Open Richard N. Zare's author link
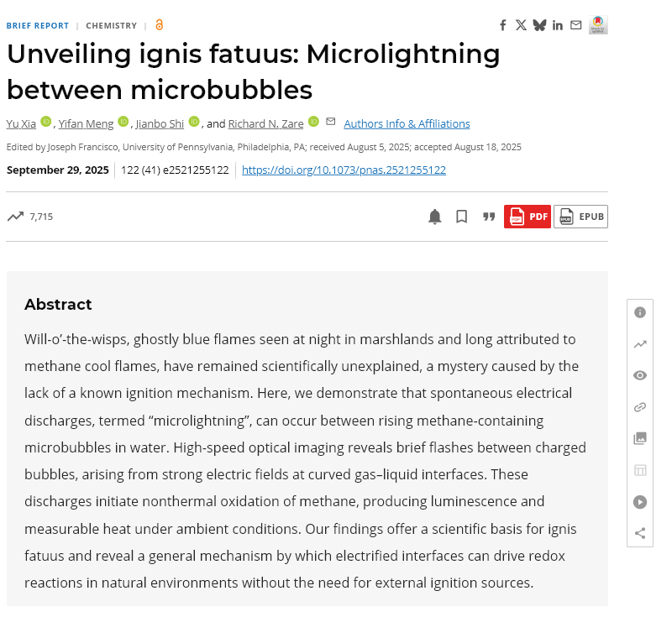672x617 pixels. [265, 123]
